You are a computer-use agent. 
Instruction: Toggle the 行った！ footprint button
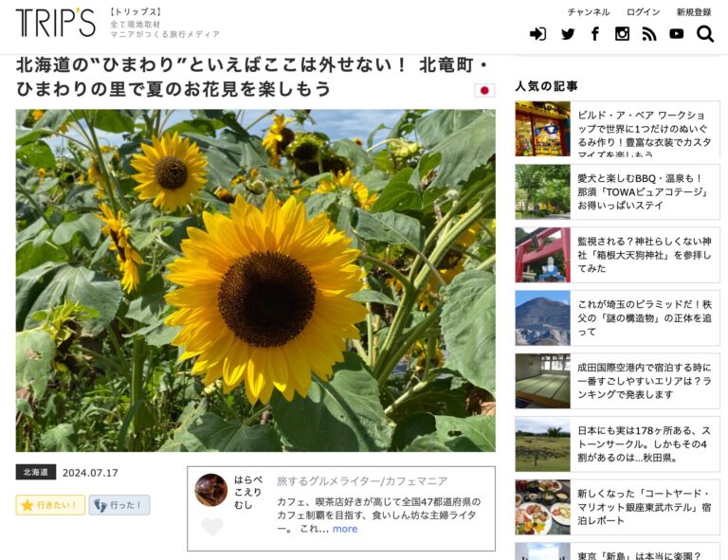pyautogui.click(x=119, y=505)
